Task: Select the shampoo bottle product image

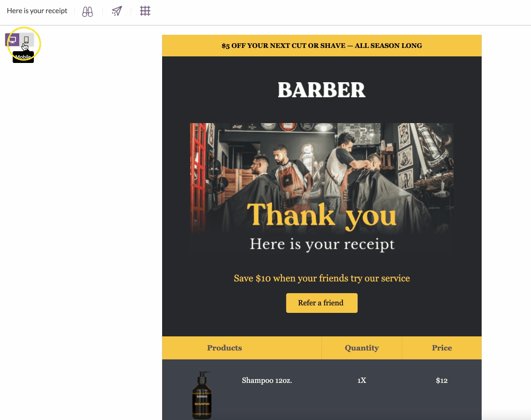Action: tap(202, 395)
